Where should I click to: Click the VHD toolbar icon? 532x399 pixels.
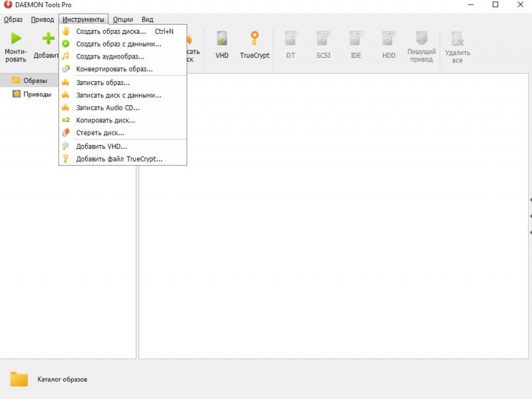click(x=222, y=39)
